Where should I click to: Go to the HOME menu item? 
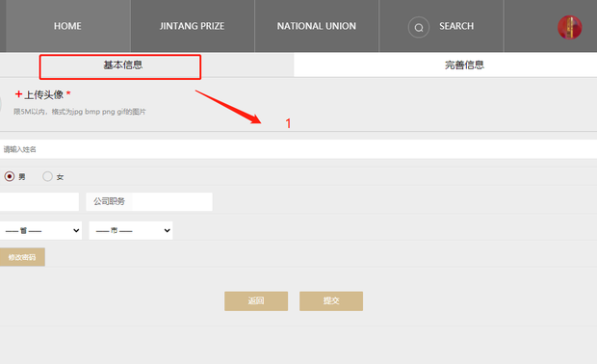click(67, 26)
